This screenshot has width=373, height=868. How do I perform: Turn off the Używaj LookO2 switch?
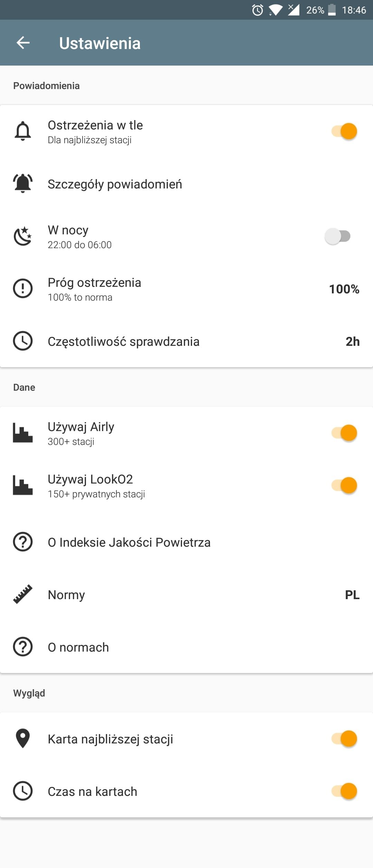(344, 485)
